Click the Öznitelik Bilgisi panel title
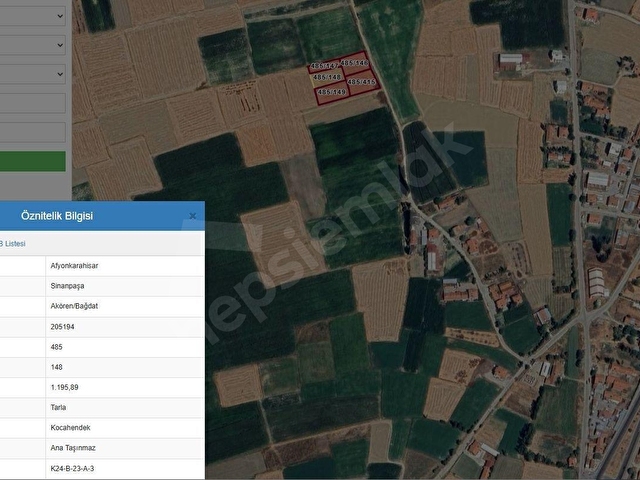The width and height of the screenshot is (640, 480). pyautogui.click(x=57, y=216)
